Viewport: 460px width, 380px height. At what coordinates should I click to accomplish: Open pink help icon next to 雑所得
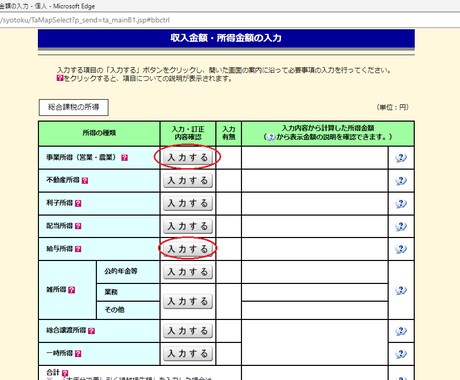71,290
